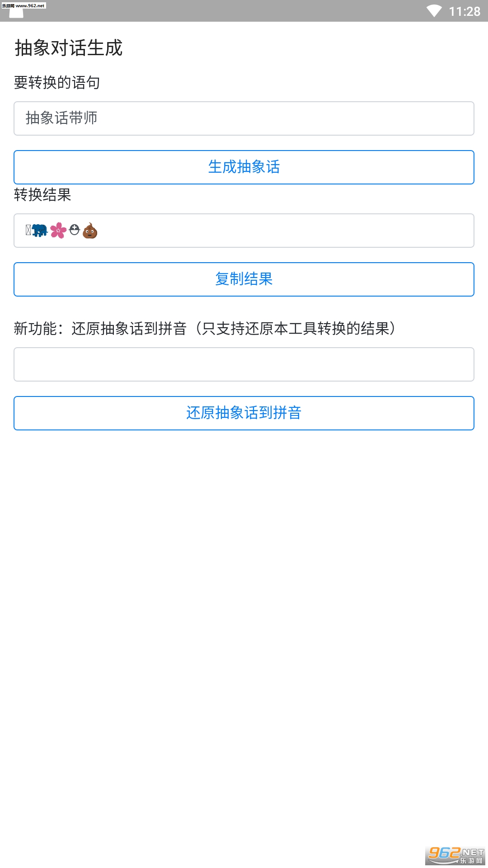Tap the 11:28 clock in status bar

465,11
